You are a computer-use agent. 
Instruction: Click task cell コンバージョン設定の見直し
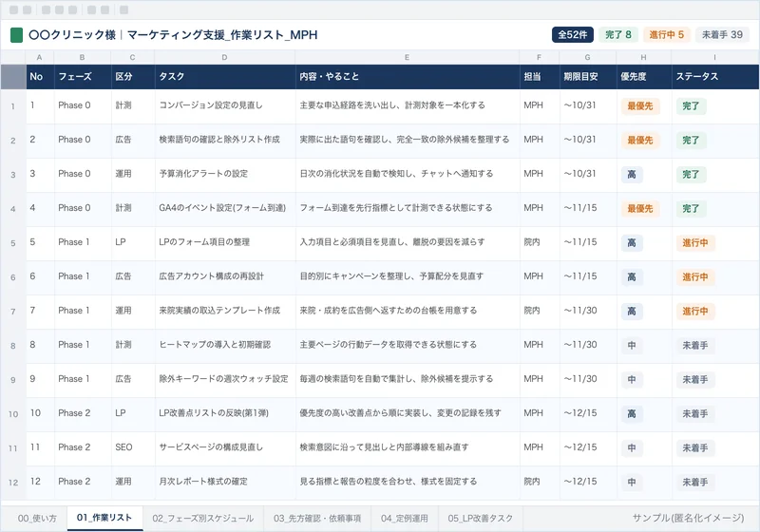tap(225, 105)
